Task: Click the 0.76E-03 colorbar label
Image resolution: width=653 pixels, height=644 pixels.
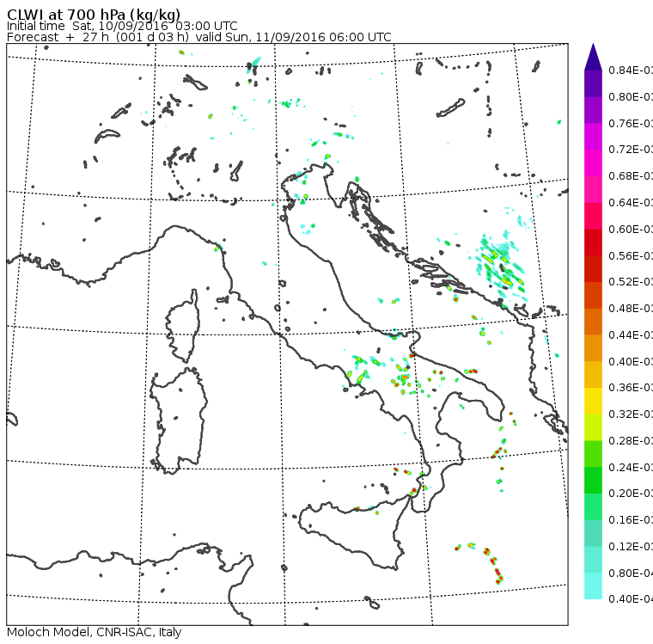Action: 631,123
